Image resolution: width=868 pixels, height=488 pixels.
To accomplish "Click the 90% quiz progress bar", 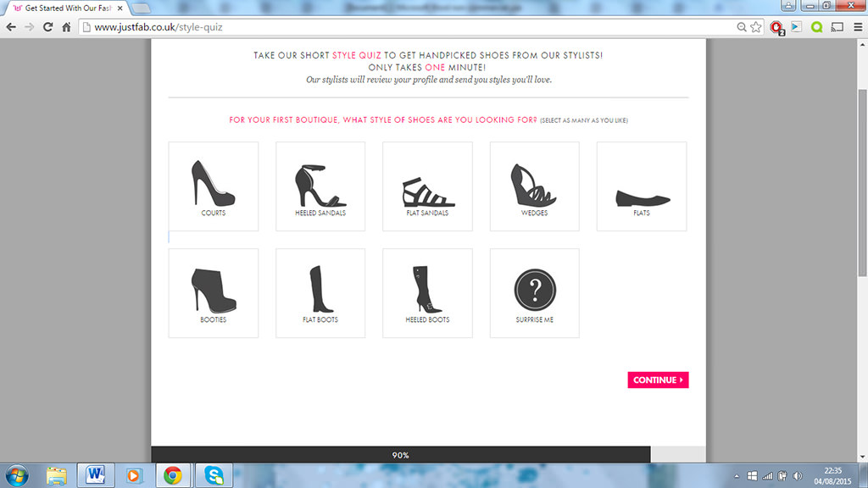I will click(x=400, y=455).
